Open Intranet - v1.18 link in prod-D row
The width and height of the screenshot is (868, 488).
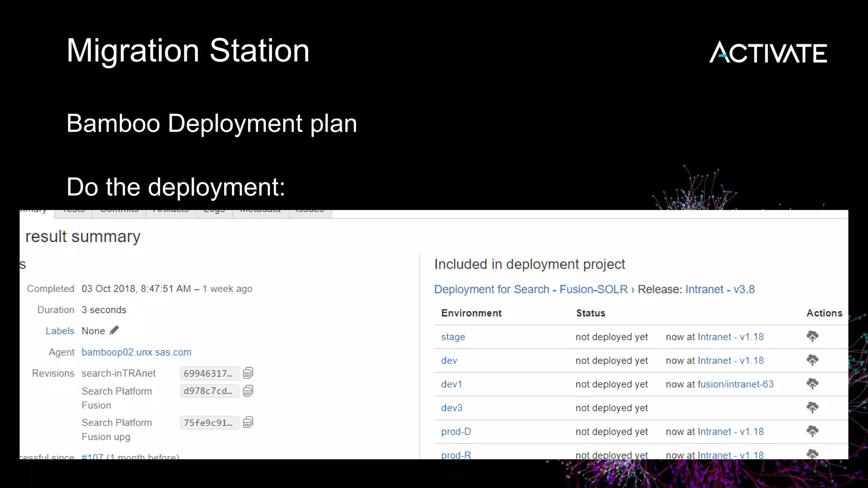731,432
